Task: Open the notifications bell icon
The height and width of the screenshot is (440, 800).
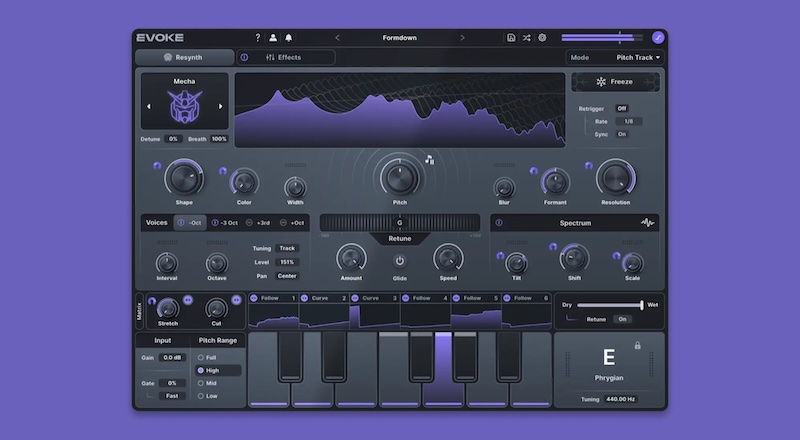Action: pos(289,38)
